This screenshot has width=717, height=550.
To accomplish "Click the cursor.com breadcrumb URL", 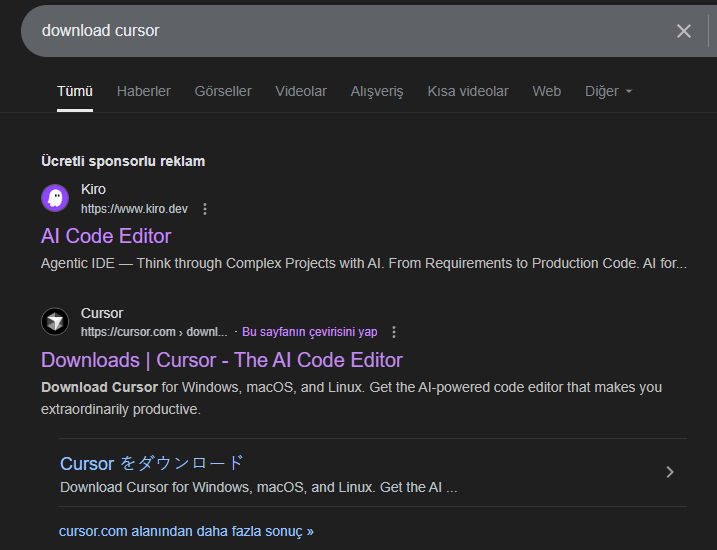I will click(x=154, y=332).
